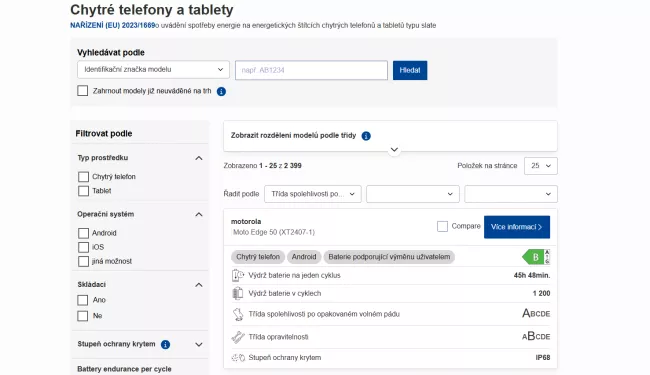The image size is (650, 375).
Task: Check the Tablet filter
Action: [x=83, y=191]
